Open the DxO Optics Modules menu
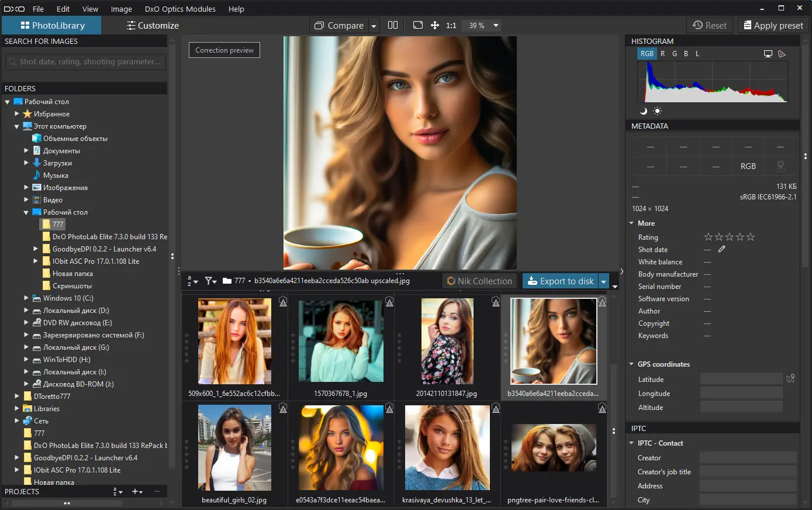This screenshot has width=812, height=510. pyautogui.click(x=180, y=9)
